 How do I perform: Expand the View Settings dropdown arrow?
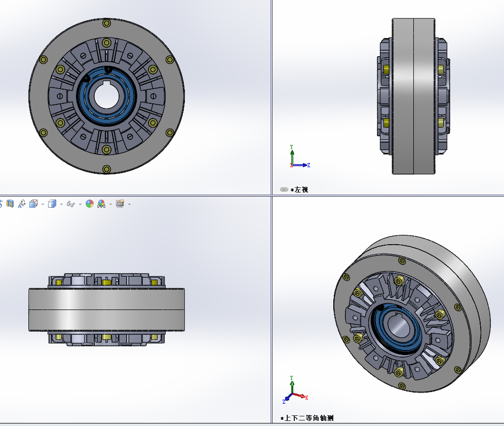point(129,204)
